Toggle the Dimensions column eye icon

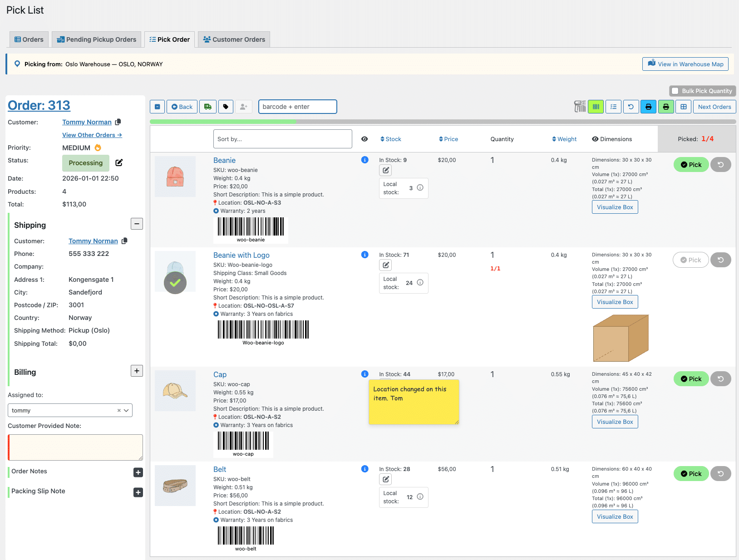[x=595, y=139]
